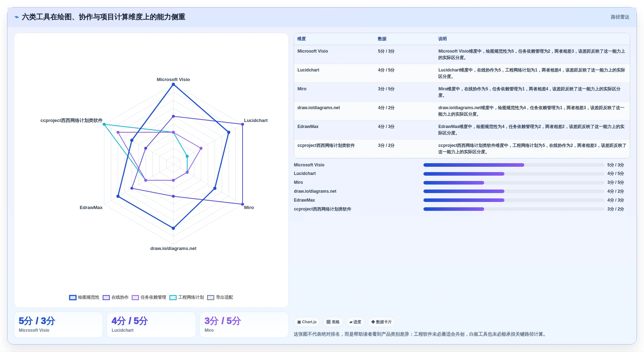Click Lucidchart progress bar
644x352 pixels.
point(514,174)
